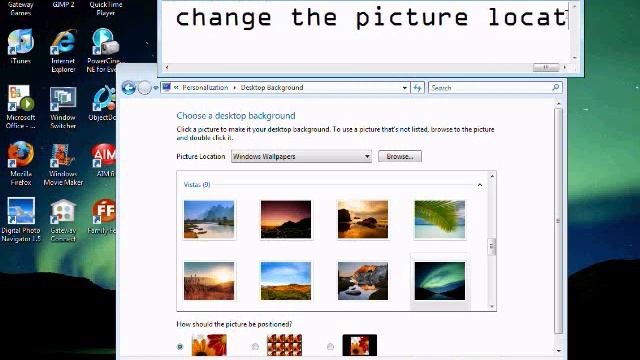
Task: Collapse the Vistas wallpaper group
Action: 480,185
